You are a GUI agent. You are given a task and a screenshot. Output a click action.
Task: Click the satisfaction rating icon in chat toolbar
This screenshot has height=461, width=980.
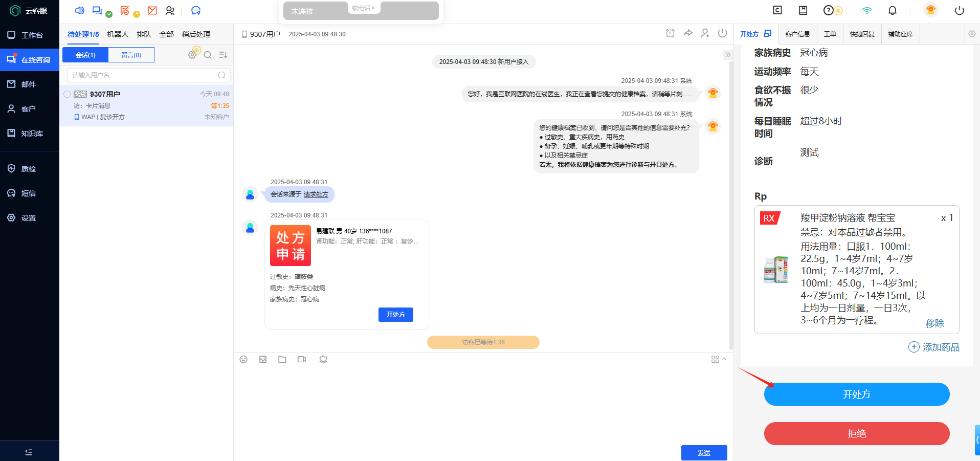[x=323, y=359]
